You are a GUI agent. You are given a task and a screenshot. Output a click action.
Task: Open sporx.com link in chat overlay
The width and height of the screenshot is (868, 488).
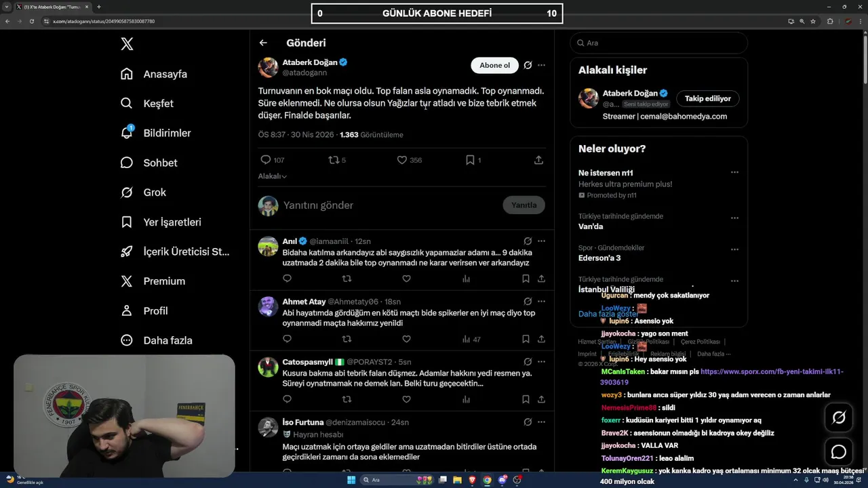pyautogui.click(x=722, y=377)
